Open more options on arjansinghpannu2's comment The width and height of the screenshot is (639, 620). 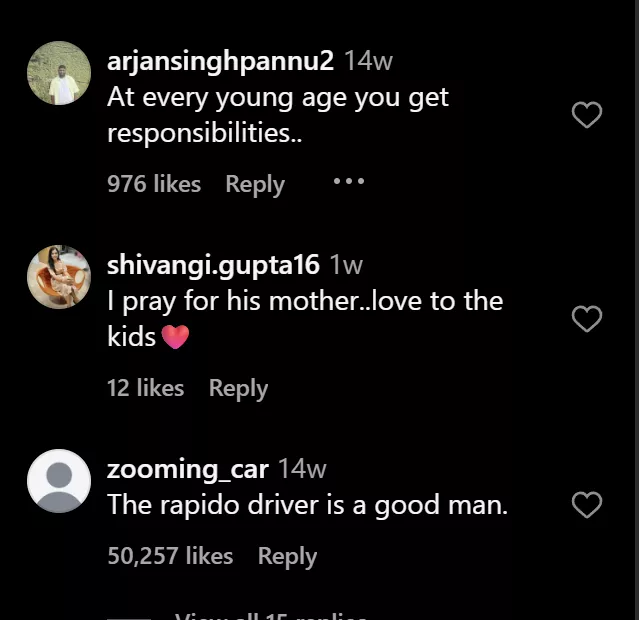tap(348, 182)
